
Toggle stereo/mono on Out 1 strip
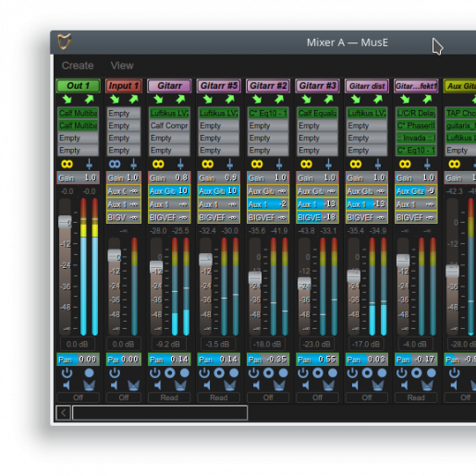(67, 164)
